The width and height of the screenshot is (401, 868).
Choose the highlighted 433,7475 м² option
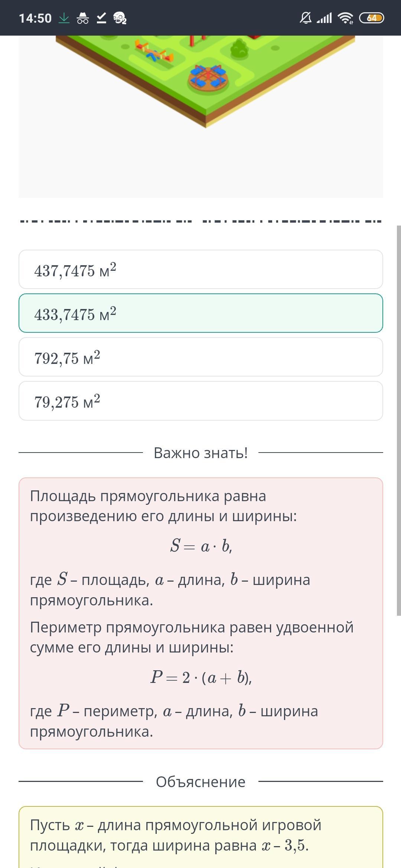click(200, 313)
